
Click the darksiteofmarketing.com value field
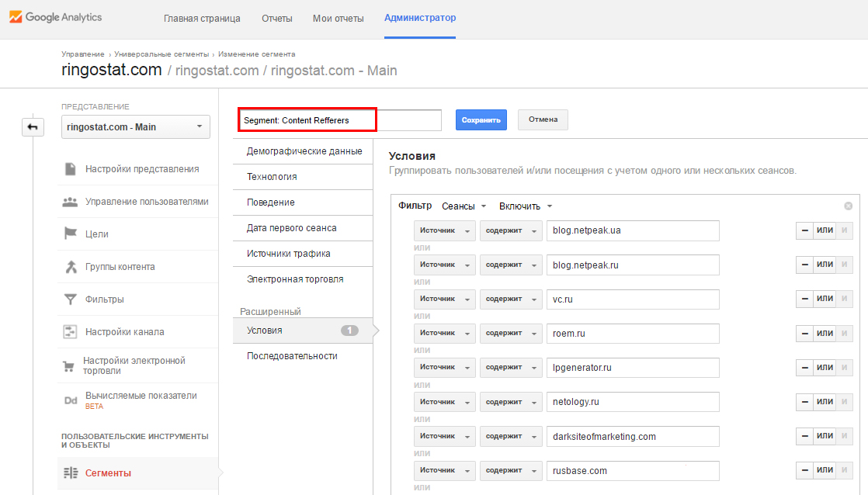tap(633, 436)
